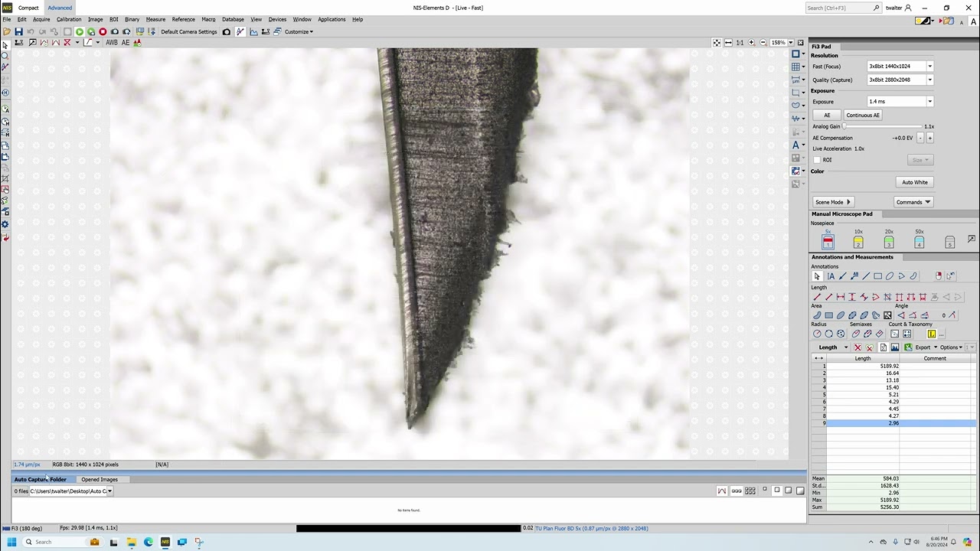Click the yellow L taxonomy icon
The height and width of the screenshot is (551, 980).
coord(932,334)
